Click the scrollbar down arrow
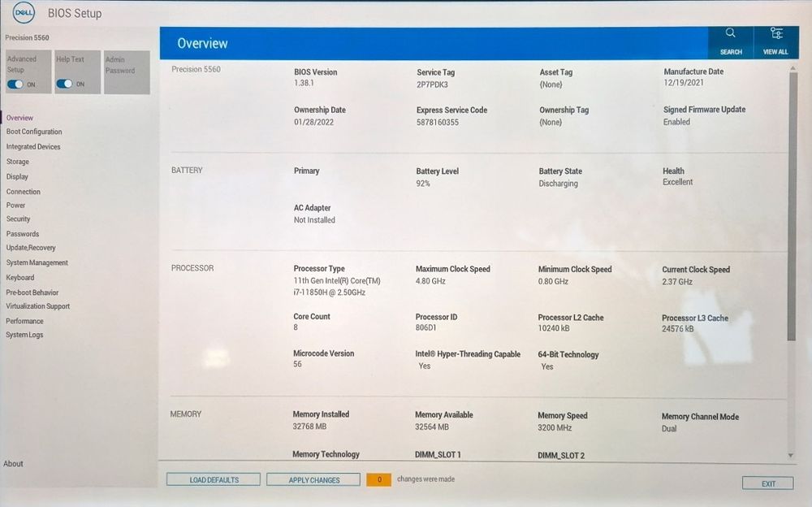Viewport: 812px width, 507px height. pyautogui.click(x=791, y=455)
